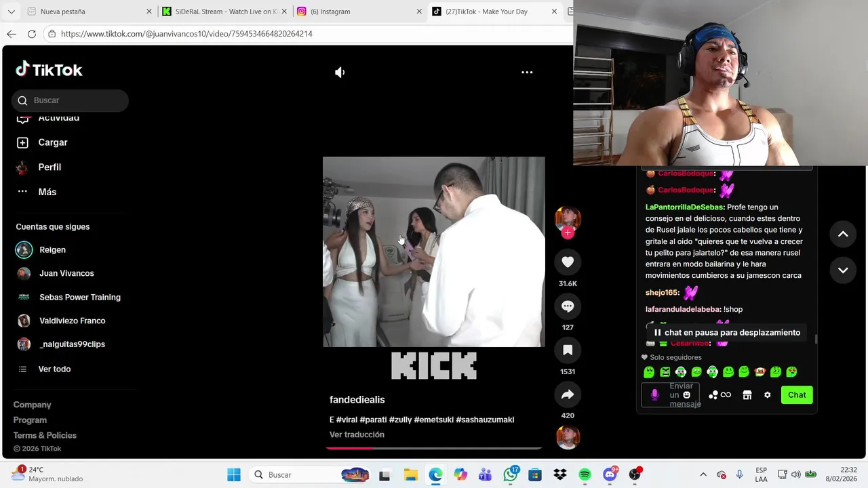This screenshot has height=488, width=868.
Task: Insert the heart-eyes crying green emote
Action: [791, 372]
